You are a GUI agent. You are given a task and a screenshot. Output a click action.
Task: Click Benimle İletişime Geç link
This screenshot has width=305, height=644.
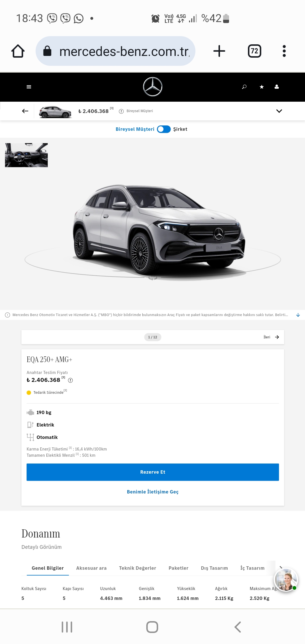[153, 492]
